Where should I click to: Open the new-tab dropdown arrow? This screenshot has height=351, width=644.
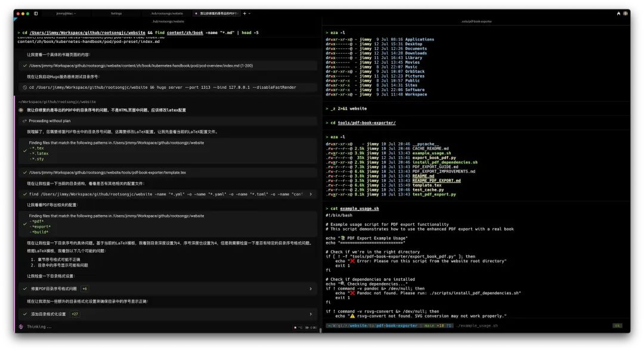click(x=249, y=14)
